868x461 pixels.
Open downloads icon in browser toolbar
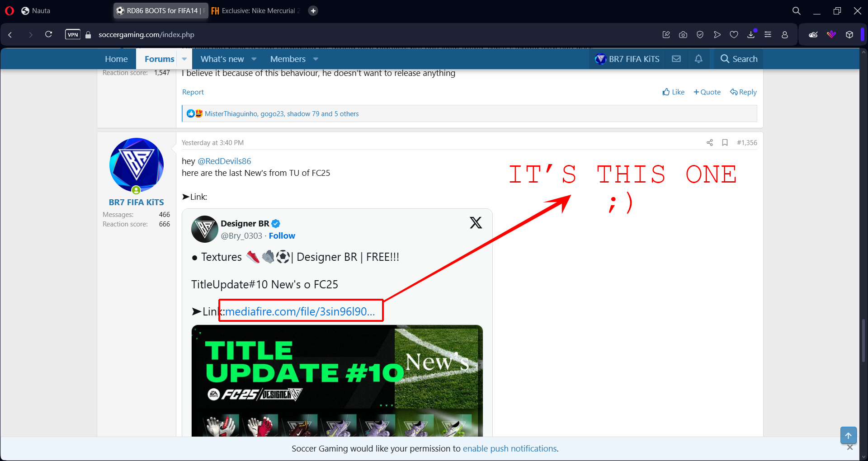coord(751,34)
